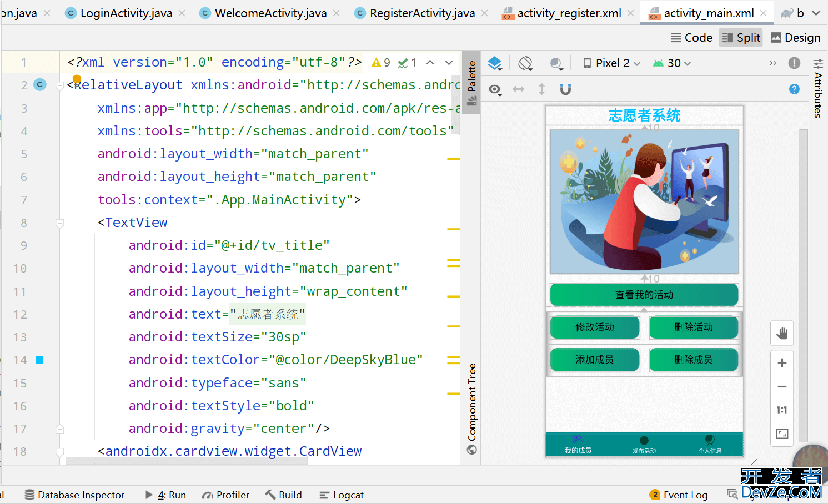
Task: Open design editor help icon
Action: click(794, 89)
